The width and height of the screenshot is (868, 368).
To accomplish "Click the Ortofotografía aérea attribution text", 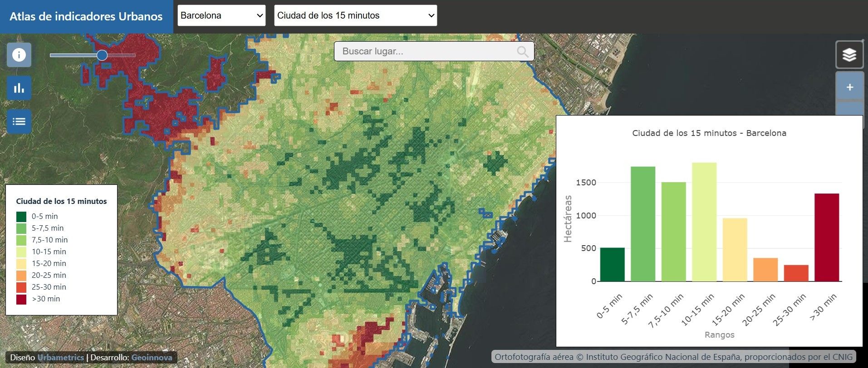I will [674, 357].
